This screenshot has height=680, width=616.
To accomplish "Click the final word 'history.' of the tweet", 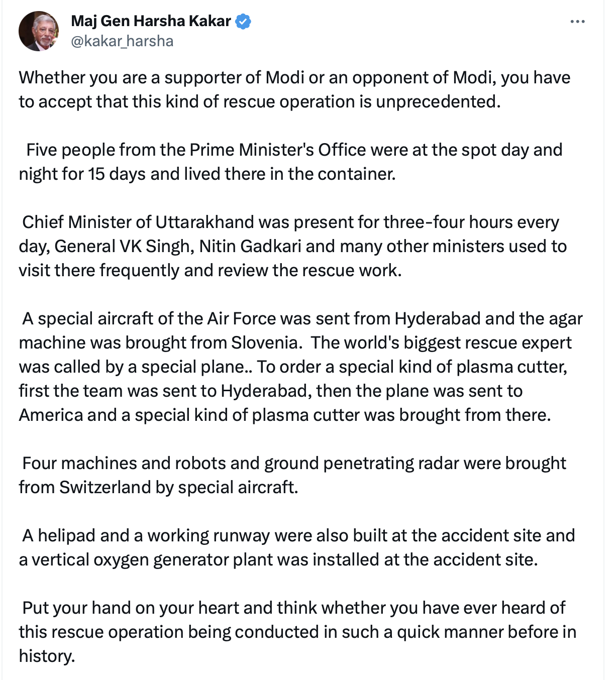I will coord(47,656).
